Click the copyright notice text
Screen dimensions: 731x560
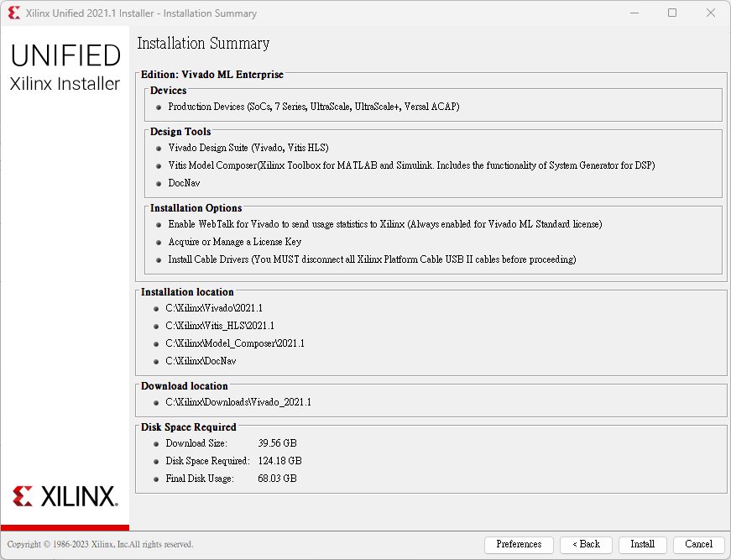click(100, 544)
